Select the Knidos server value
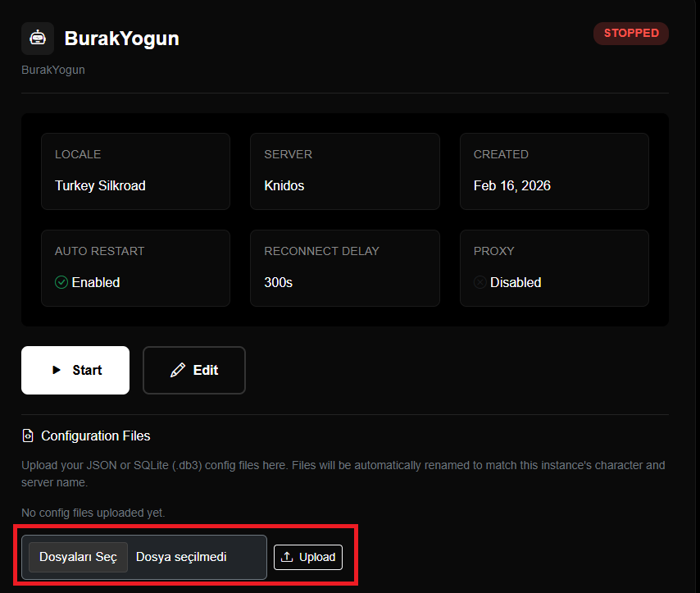The width and height of the screenshot is (700, 593). pyautogui.click(x=284, y=185)
